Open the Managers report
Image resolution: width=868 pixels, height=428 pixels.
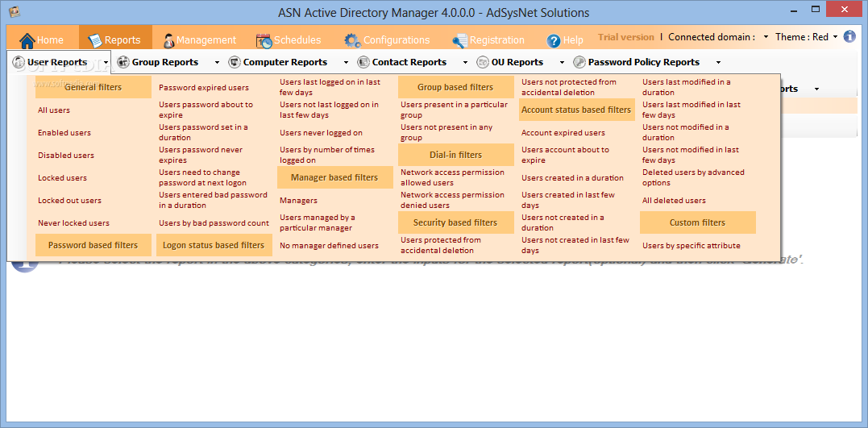pyautogui.click(x=298, y=201)
